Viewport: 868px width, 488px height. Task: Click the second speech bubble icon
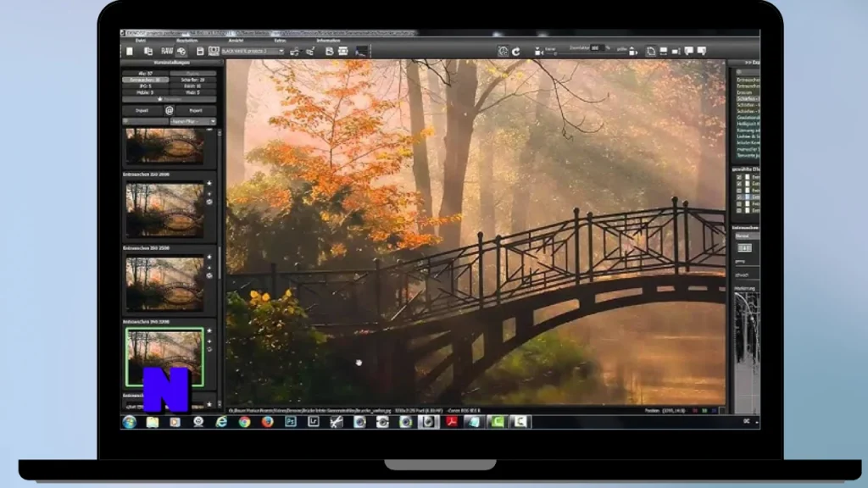pyautogui.click(x=702, y=51)
